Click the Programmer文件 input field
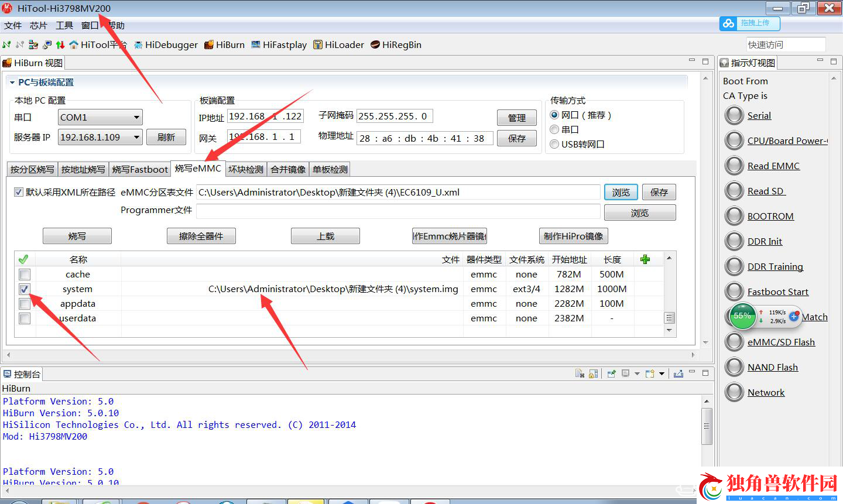 (398, 211)
